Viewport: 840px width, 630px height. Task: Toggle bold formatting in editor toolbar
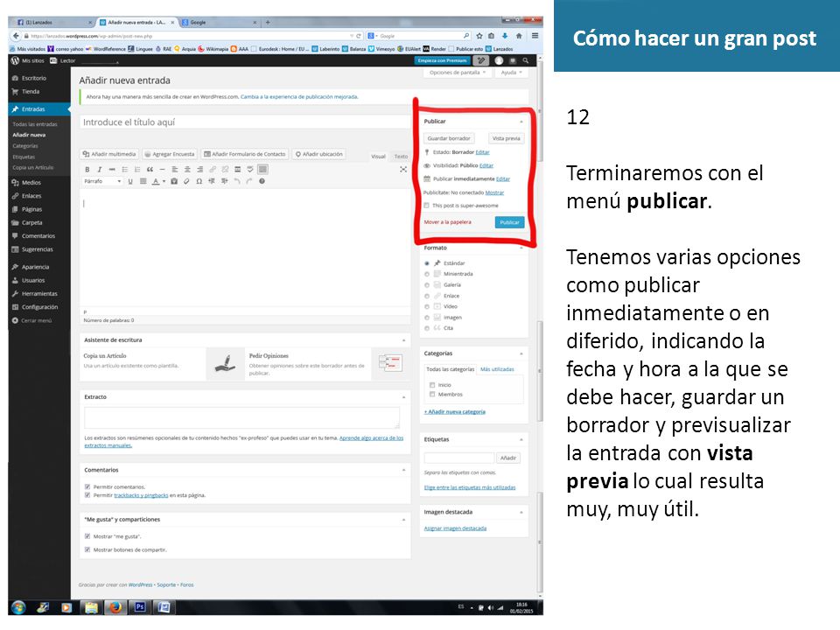[87, 169]
